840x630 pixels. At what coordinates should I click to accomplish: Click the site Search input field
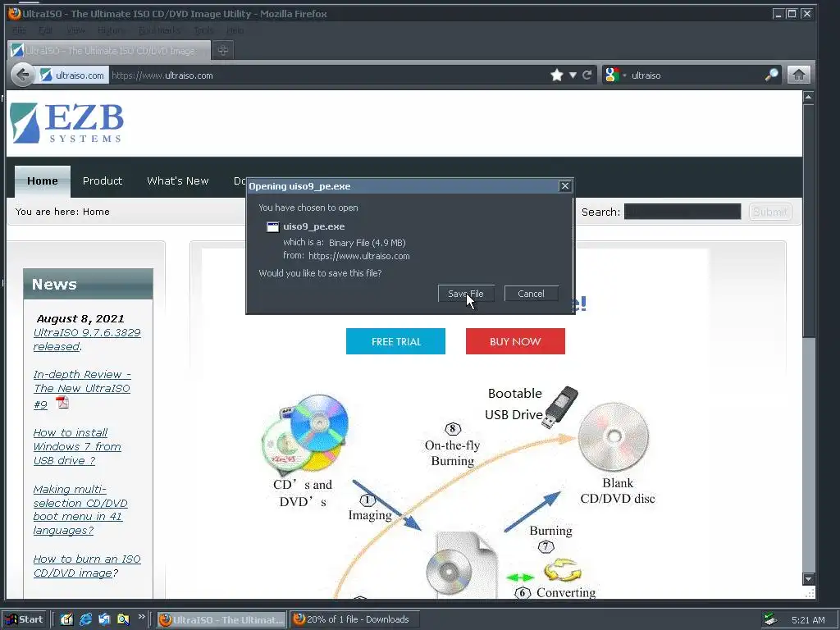(682, 212)
